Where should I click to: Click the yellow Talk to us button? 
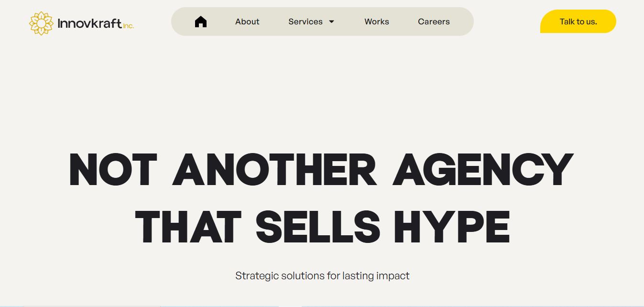578,22
